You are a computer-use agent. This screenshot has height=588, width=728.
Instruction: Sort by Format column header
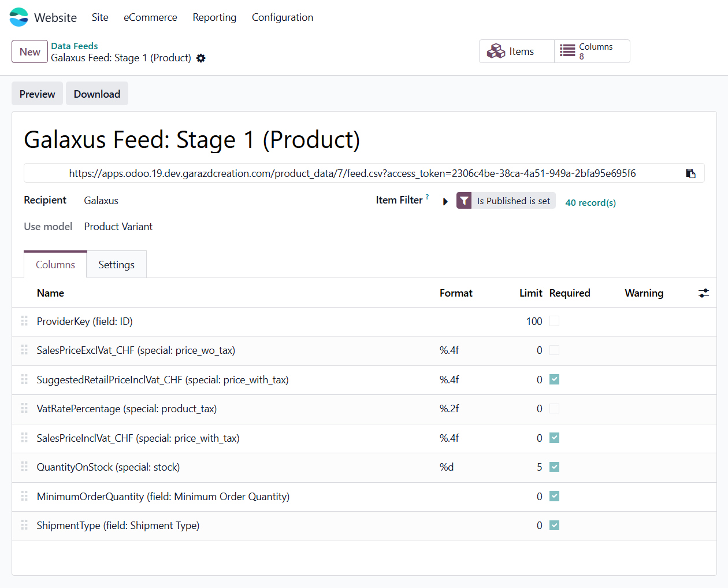(456, 293)
